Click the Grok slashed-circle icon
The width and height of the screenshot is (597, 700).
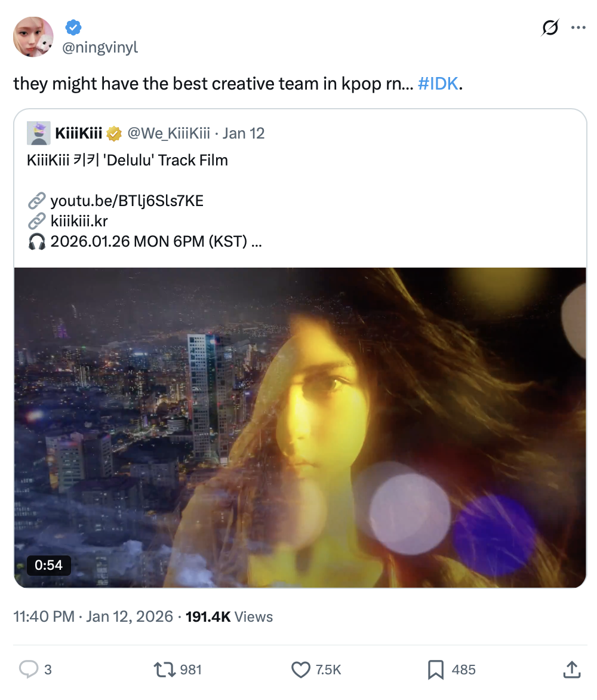tap(550, 27)
